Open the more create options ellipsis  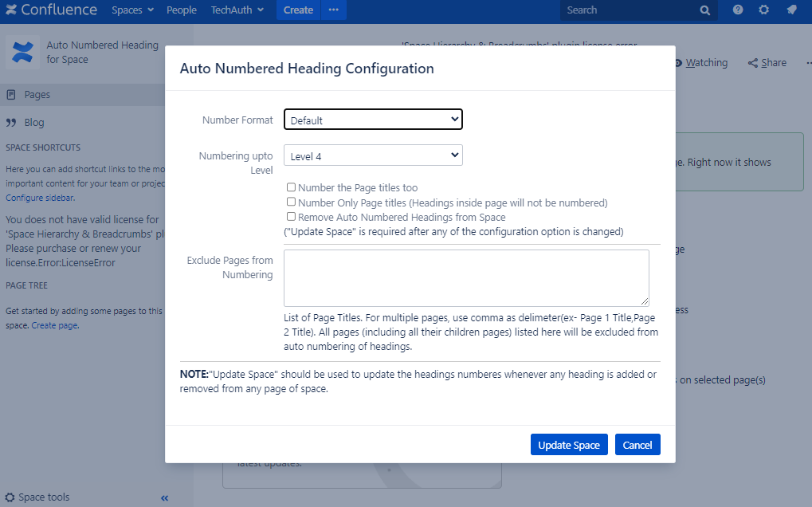pyautogui.click(x=334, y=10)
